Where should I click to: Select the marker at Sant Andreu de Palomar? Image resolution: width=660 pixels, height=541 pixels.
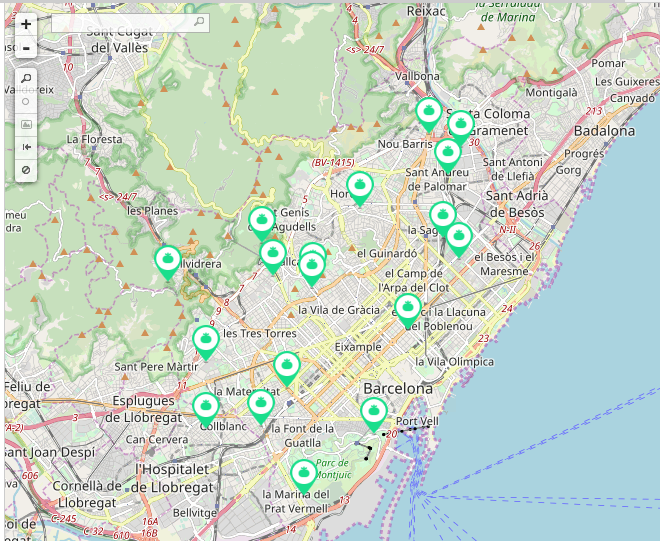point(447,153)
